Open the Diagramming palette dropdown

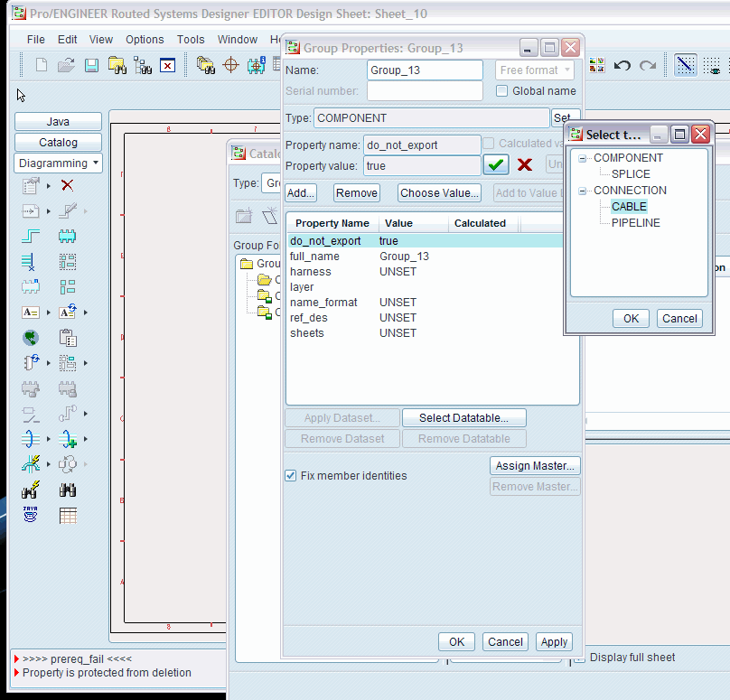[58, 163]
